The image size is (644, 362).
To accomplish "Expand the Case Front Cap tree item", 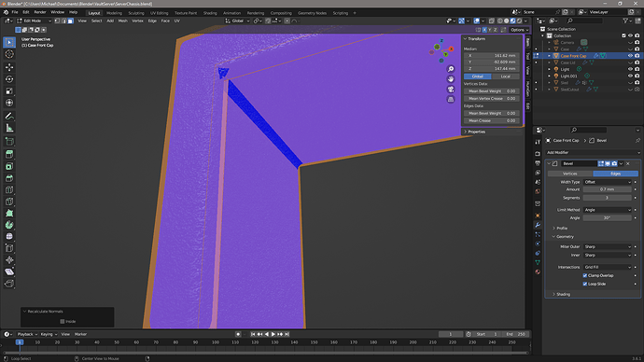I will [x=550, y=56].
